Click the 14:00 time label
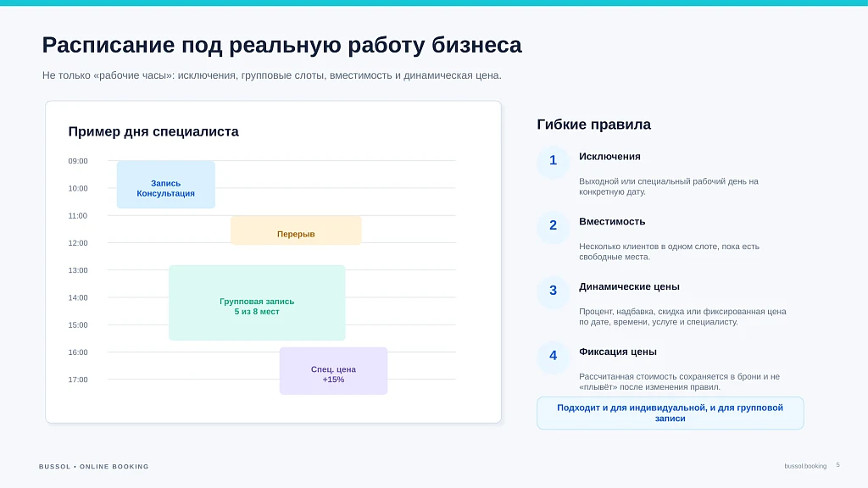 (78, 297)
